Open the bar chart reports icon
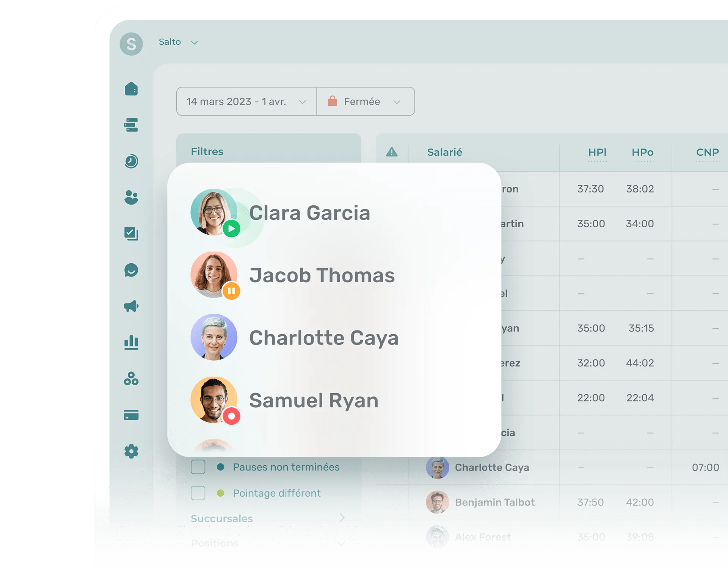 131,343
